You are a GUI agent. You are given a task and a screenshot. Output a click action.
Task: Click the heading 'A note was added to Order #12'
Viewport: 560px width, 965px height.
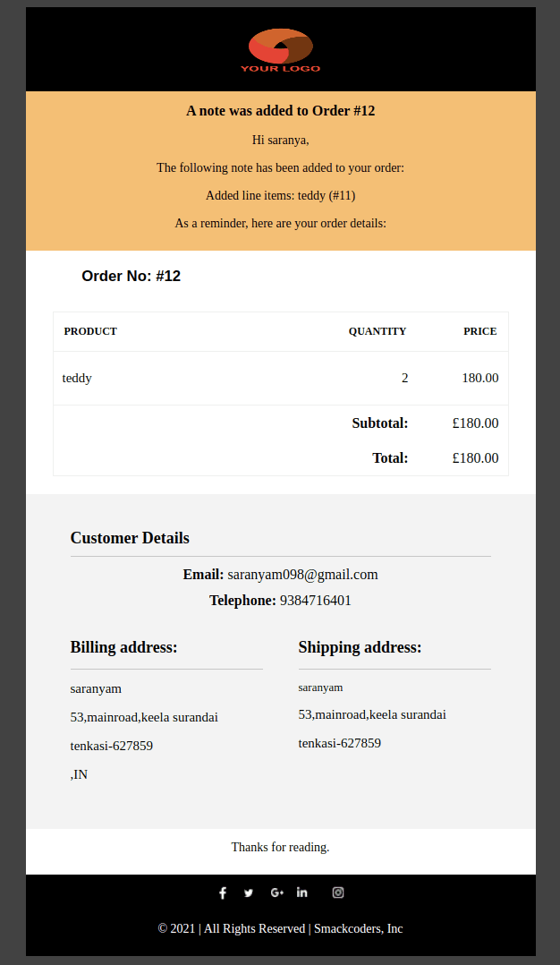pyautogui.click(x=280, y=111)
